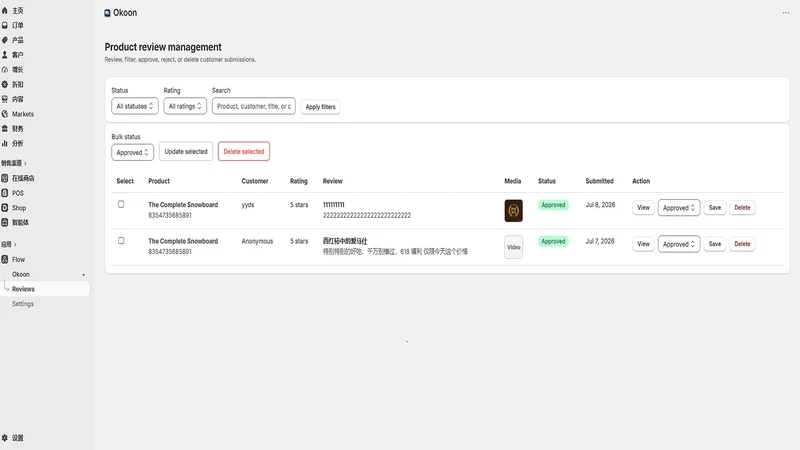
Task: Click the 分析 analytics bar chart icon
Action: (5, 143)
